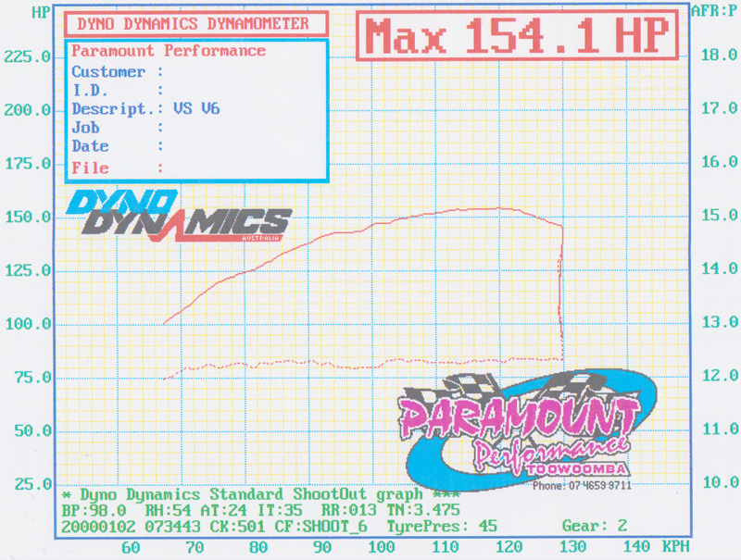The height and width of the screenshot is (560, 741).
Task: Click the 13.0 AFR axis label
Action: pyautogui.click(x=720, y=321)
